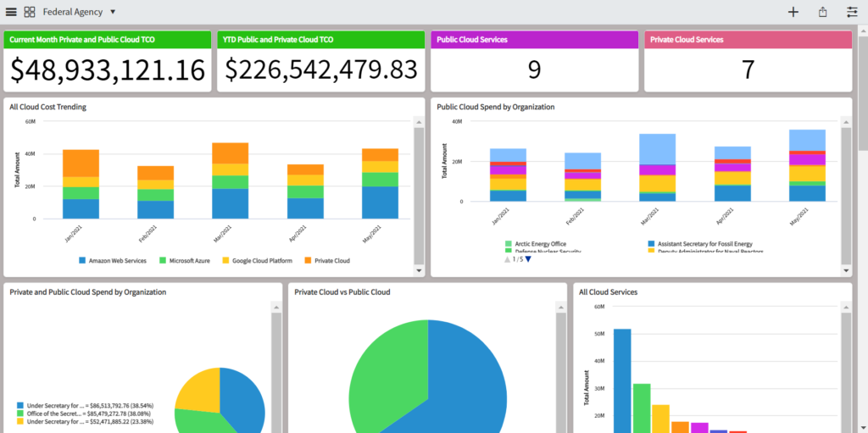Go to previous legend page arrow

click(507, 259)
